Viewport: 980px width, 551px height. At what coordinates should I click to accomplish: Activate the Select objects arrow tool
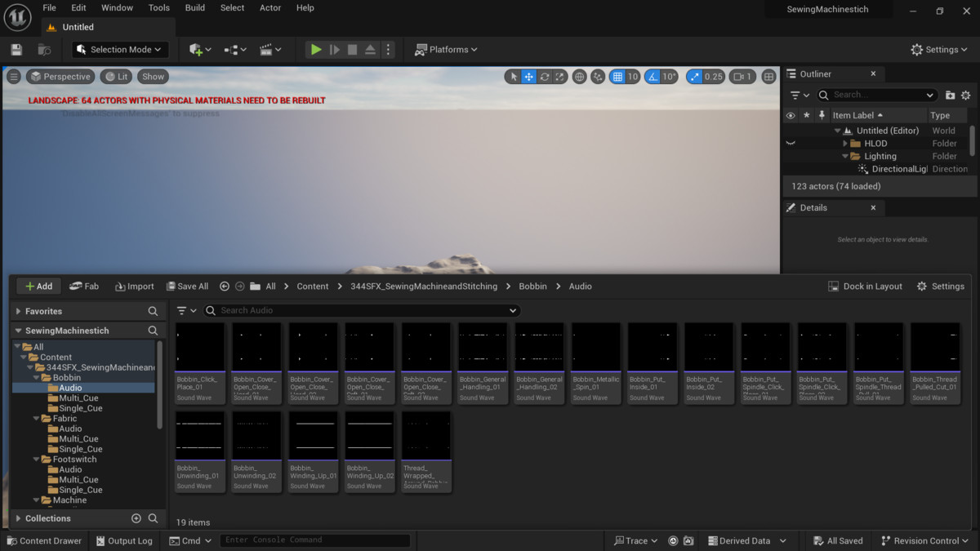[514, 77]
